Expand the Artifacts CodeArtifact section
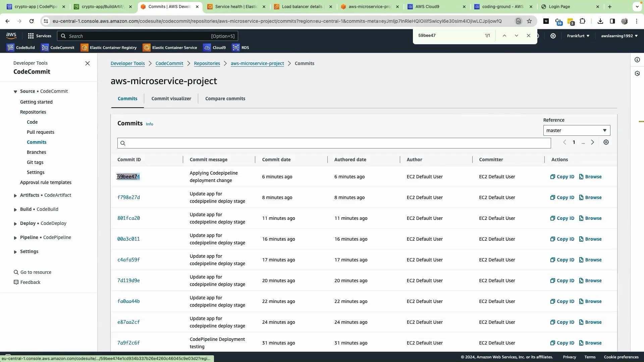Image resolution: width=644 pixels, height=362 pixels. (x=15, y=195)
